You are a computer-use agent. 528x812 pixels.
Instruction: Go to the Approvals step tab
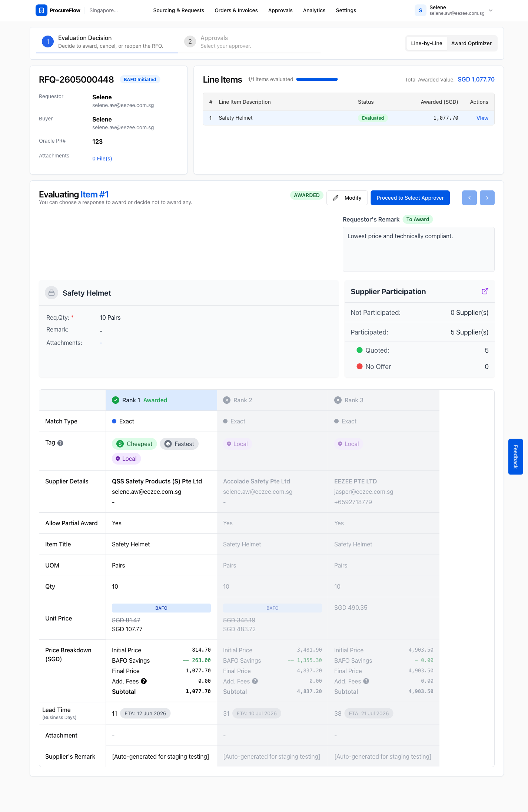(252, 42)
